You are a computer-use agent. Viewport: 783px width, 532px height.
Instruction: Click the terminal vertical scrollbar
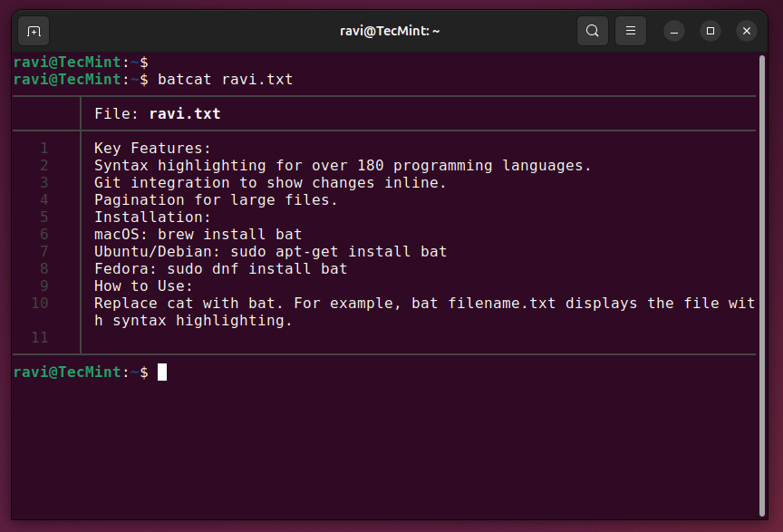(762, 285)
